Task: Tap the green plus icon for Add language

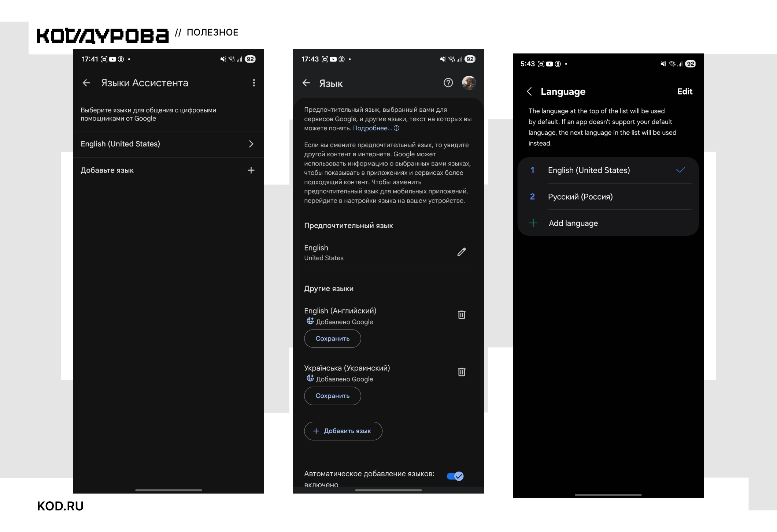Action: click(533, 223)
